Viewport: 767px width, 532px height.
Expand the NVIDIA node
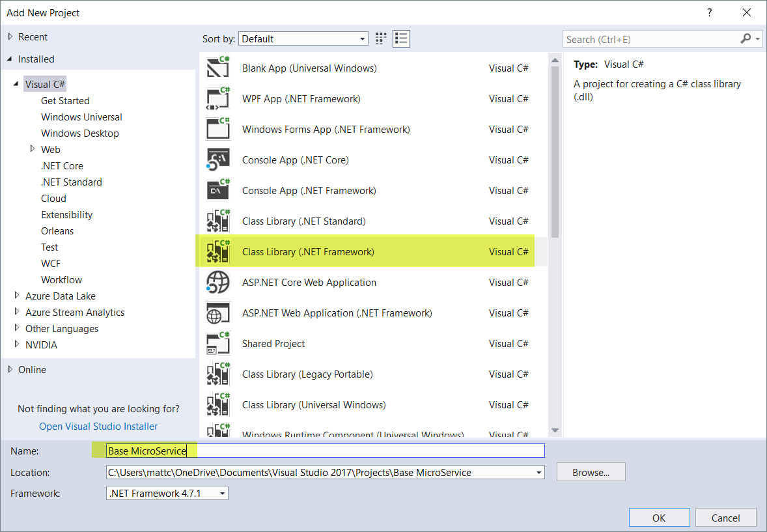[x=17, y=344]
